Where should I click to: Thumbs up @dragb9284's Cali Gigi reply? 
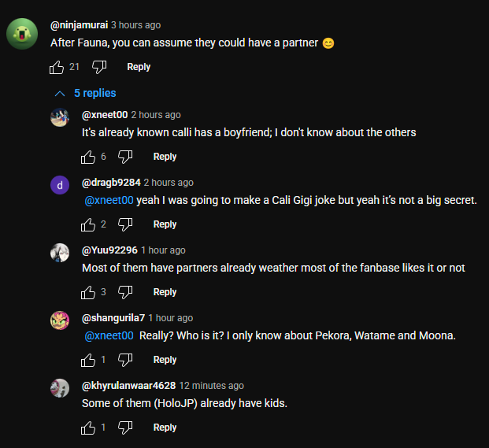(88, 224)
